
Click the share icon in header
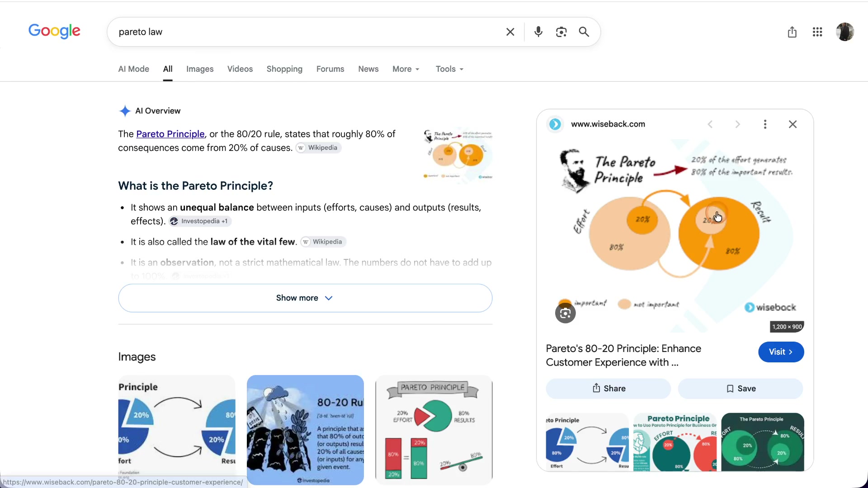792,32
